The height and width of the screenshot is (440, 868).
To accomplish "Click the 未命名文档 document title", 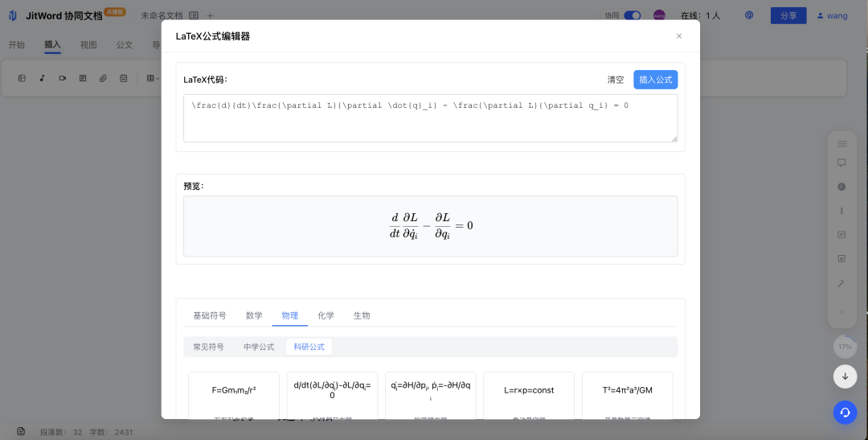I will click(162, 15).
